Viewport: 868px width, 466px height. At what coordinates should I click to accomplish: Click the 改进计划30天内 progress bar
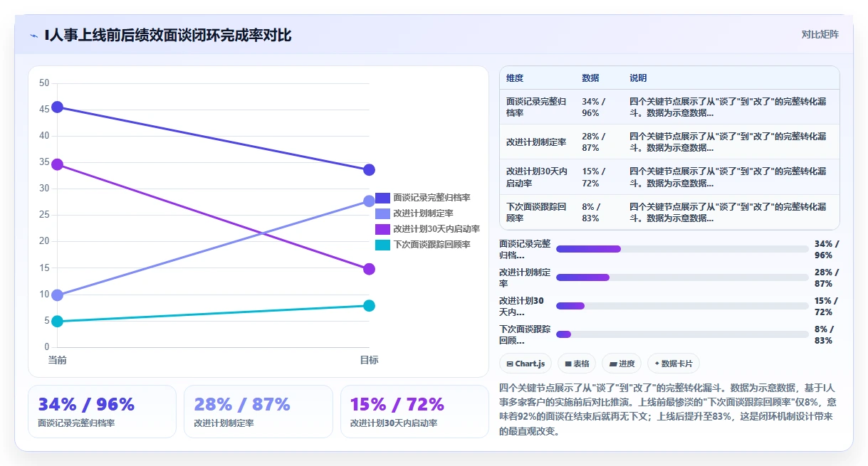(682, 306)
